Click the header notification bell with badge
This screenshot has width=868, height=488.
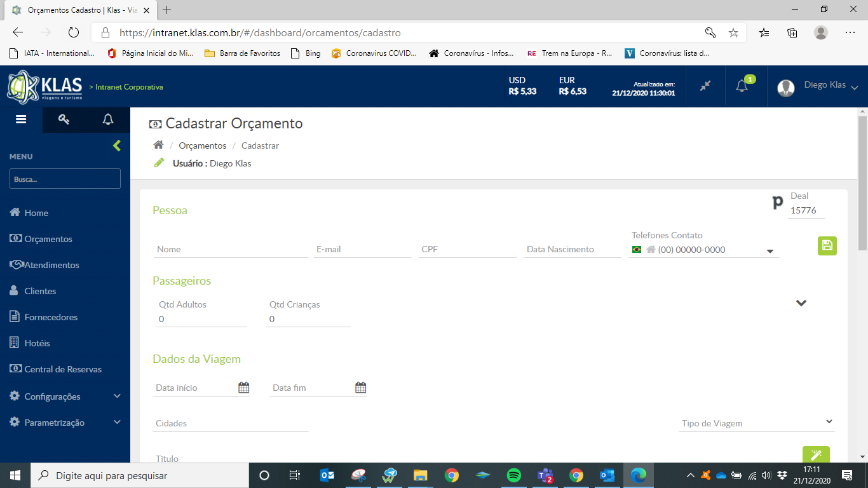click(742, 86)
